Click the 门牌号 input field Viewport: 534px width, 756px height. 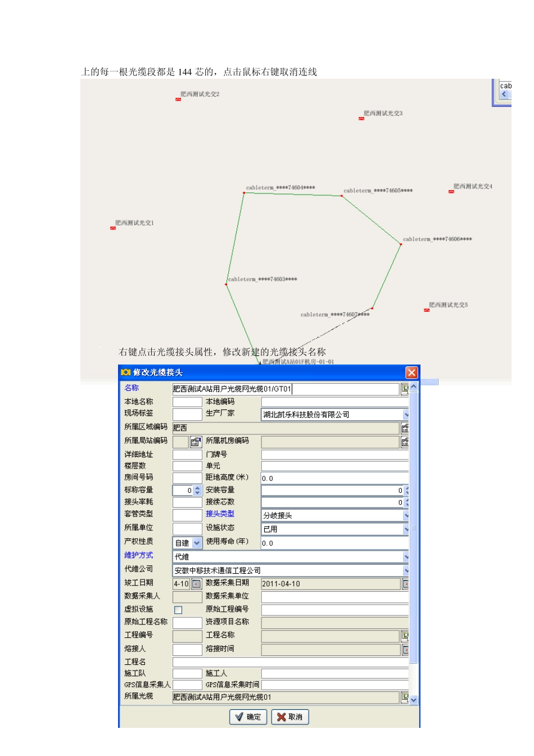pos(335,454)
